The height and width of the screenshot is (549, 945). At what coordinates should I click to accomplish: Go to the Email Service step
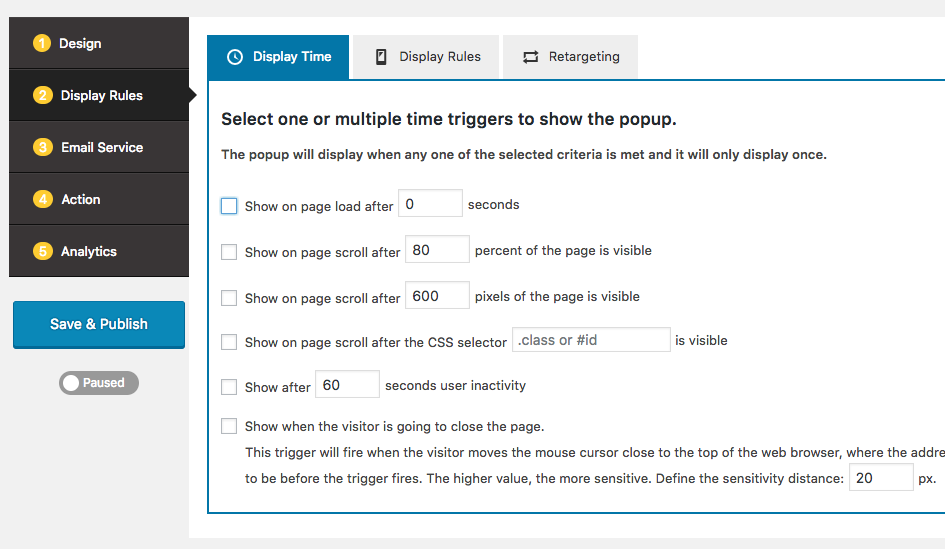point(101,147)
